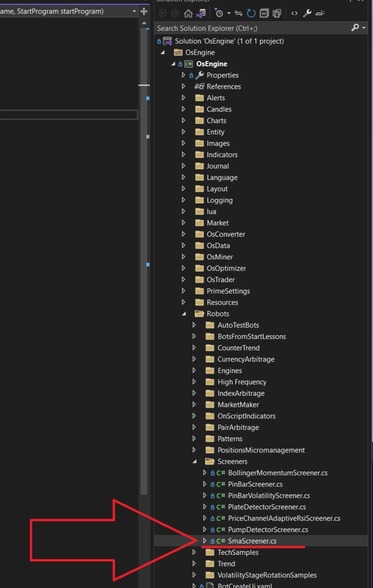Refresh the Solution Explorer

coord(251,13)
